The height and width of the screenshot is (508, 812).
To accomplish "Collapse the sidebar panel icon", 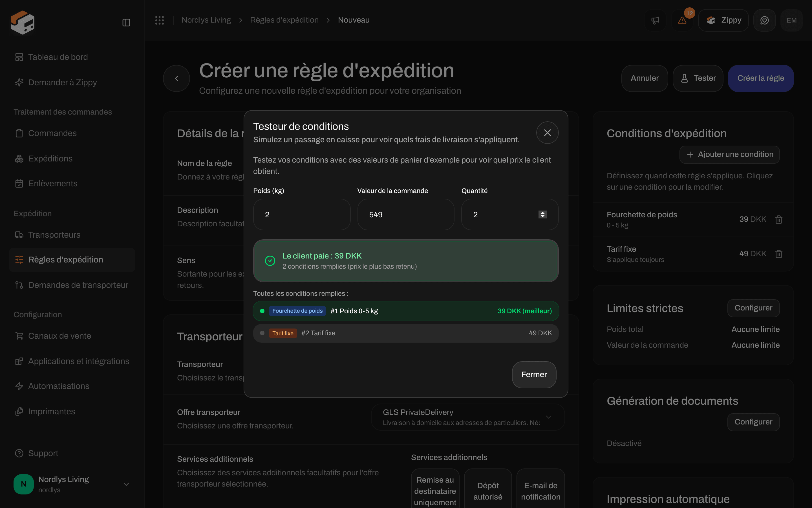I will point(126,23).
